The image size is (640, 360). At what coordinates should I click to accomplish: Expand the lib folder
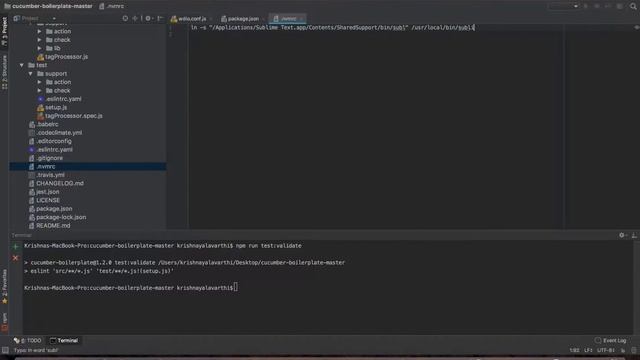40,48
